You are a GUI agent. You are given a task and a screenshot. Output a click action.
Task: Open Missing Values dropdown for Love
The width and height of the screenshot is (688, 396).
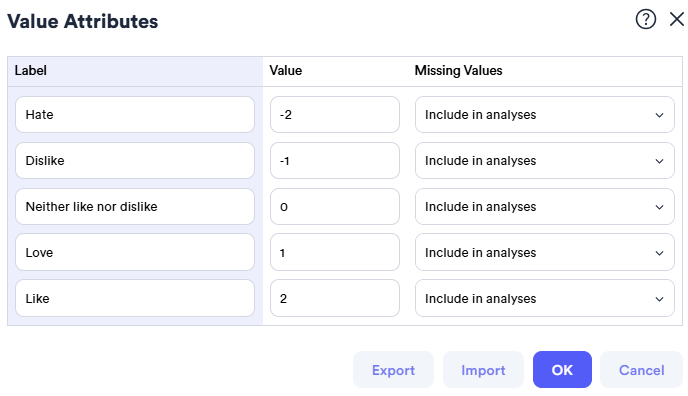click(x=545, y=252)
